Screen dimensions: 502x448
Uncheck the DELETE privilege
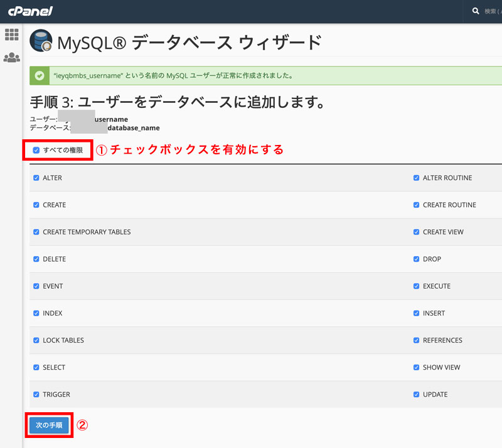pos(36,259)
